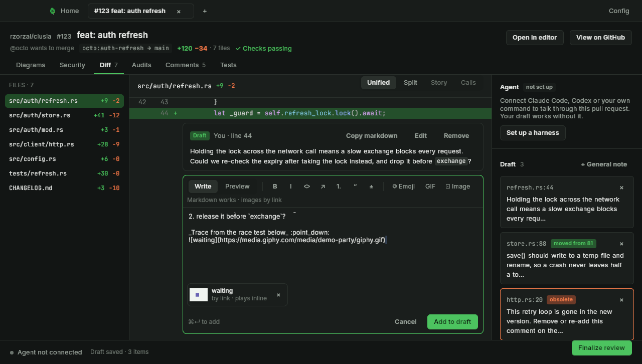Screen dimensions: 642x364
Task: Open the GIF picker
Action: (x=430, y=187)
